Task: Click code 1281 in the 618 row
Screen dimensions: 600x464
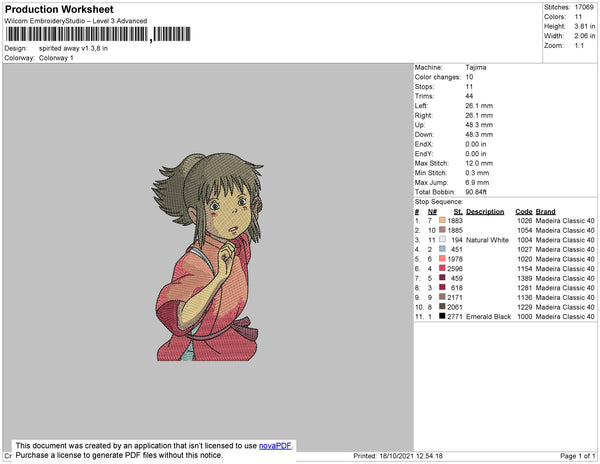Action: 525,288
